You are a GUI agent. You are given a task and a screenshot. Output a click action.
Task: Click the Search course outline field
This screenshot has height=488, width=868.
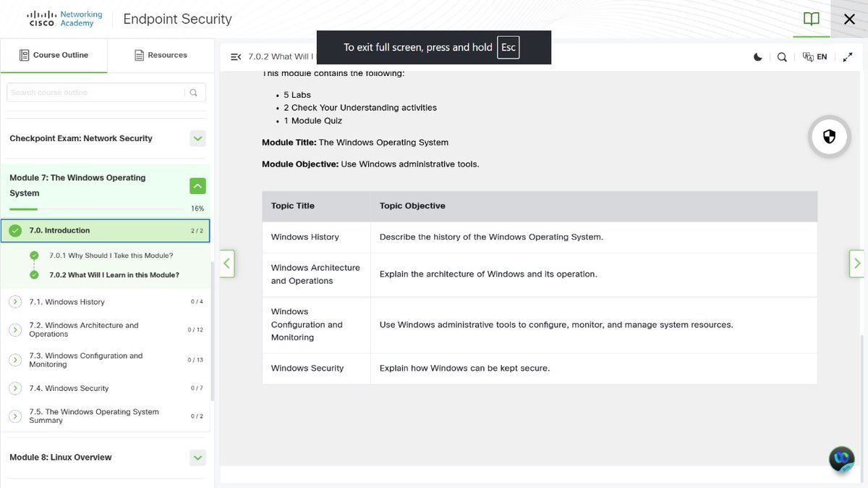(95, 93)
